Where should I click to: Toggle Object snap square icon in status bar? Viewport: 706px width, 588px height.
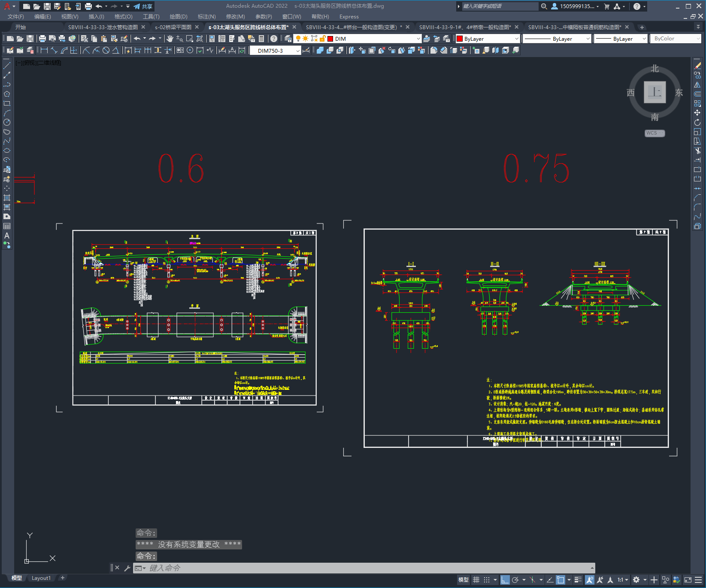tap(560, 580)
